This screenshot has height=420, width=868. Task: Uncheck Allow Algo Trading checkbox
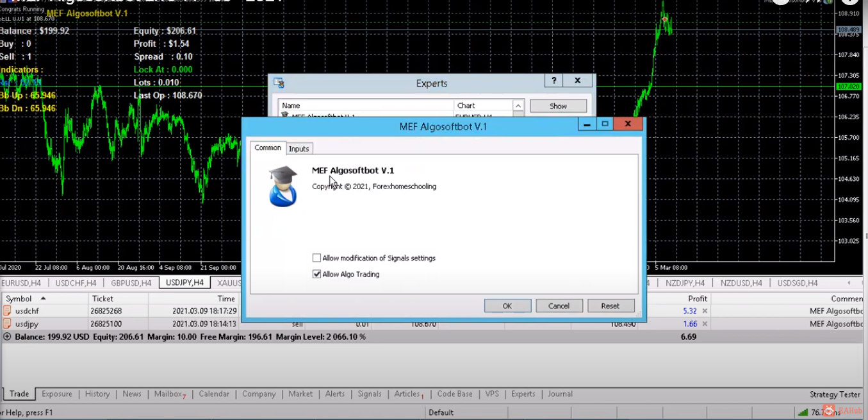tap(316, 274)
